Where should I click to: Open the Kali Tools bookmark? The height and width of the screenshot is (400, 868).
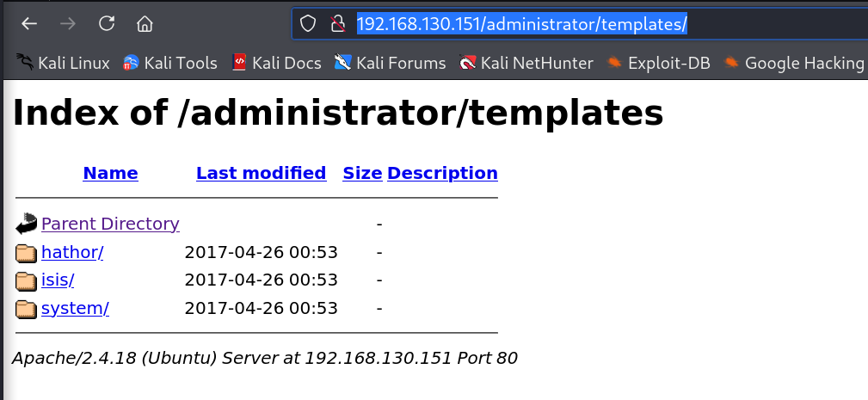click(170, 63)
